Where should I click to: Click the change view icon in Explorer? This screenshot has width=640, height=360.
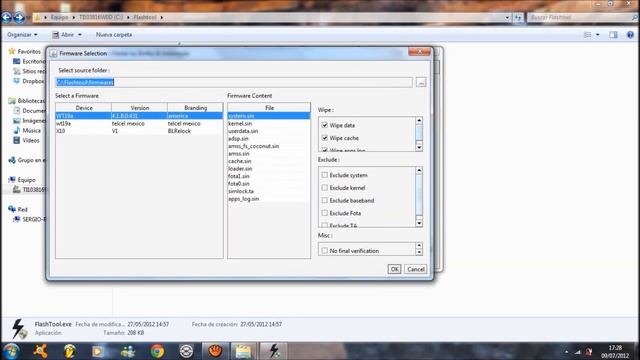[x=588, y=35]
